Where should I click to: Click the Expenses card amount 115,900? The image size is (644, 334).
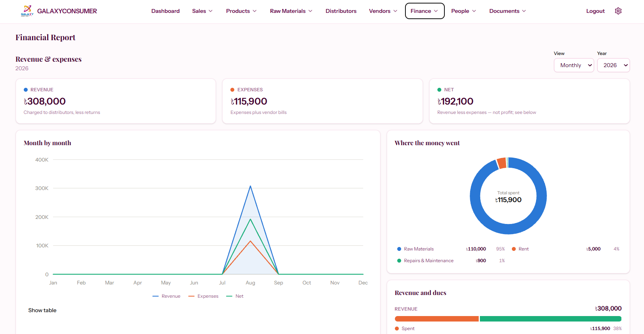[249, 101]
